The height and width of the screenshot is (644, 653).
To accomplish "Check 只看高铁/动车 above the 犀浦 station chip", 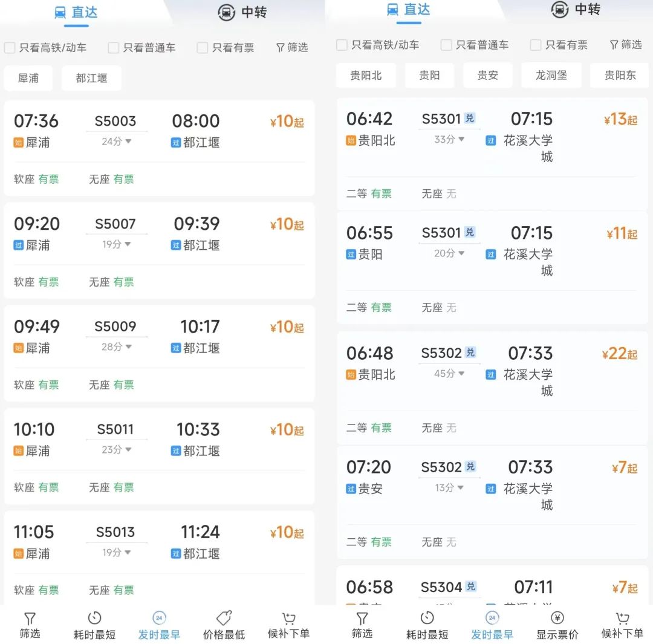I will click(x=10, y=48).
